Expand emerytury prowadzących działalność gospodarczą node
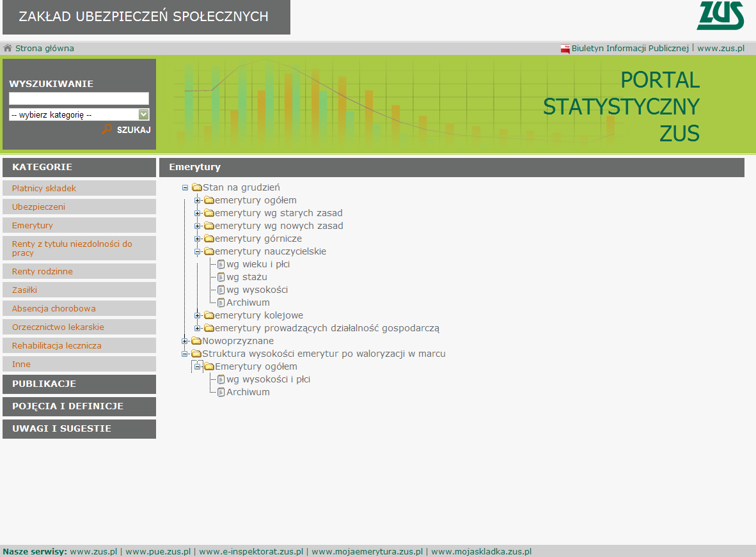 coord(197,328)
